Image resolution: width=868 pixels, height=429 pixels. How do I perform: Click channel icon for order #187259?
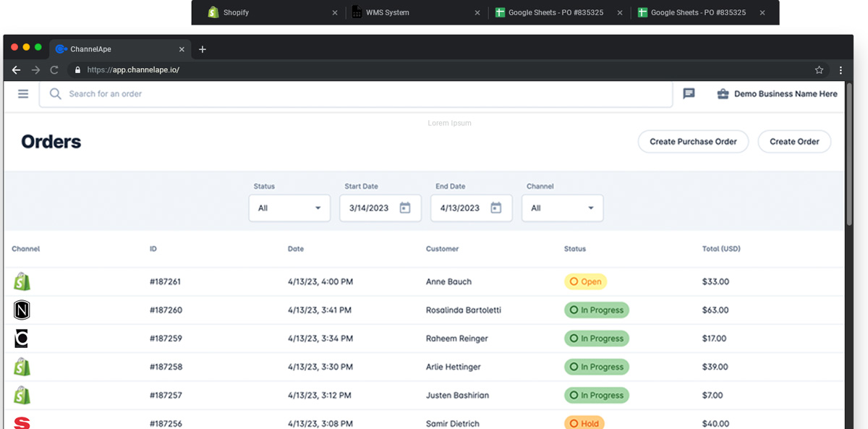(x=22, y=339)
